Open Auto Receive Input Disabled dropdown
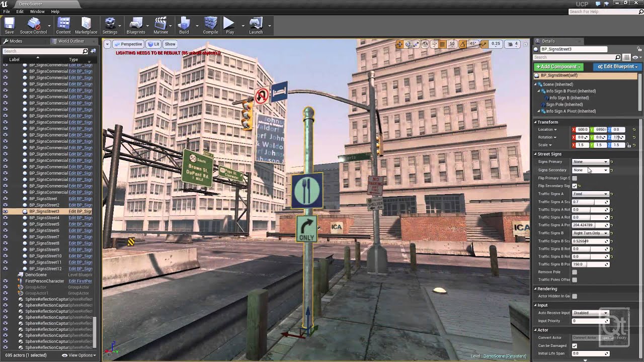644x362 pixels. pyautogui.click(x=590, y=313)
